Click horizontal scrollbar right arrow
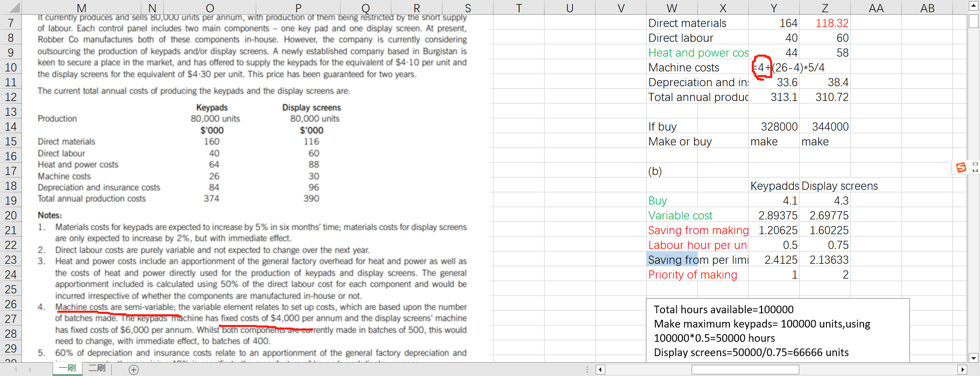 click(962, 370)
